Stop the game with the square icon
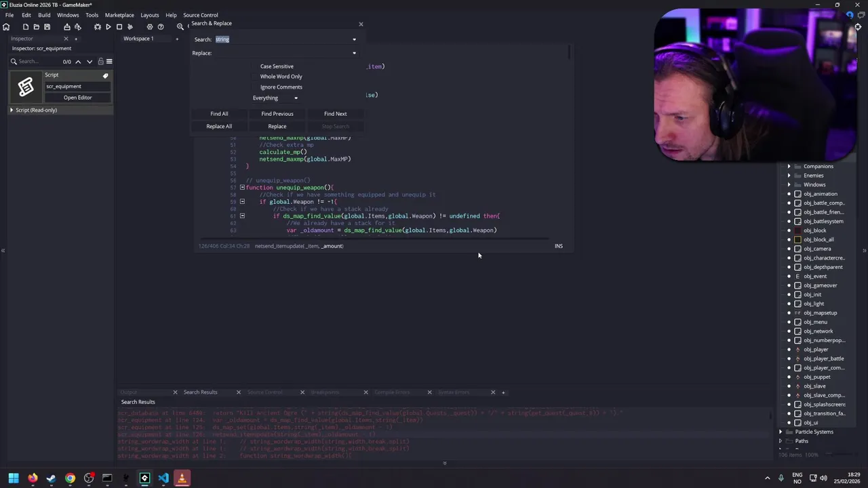 pyautogui.click(x=119, y=26)
